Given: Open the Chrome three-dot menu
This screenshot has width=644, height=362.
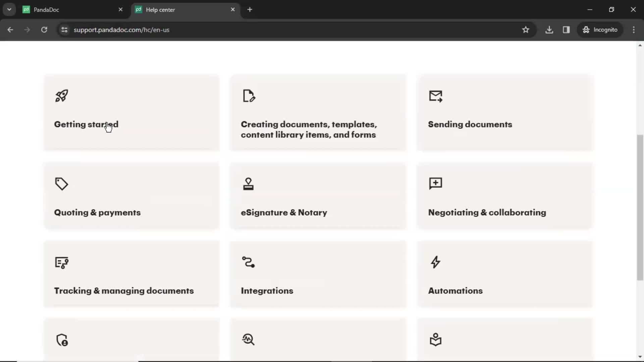Looking at the screenshot, I should [634, 30].
